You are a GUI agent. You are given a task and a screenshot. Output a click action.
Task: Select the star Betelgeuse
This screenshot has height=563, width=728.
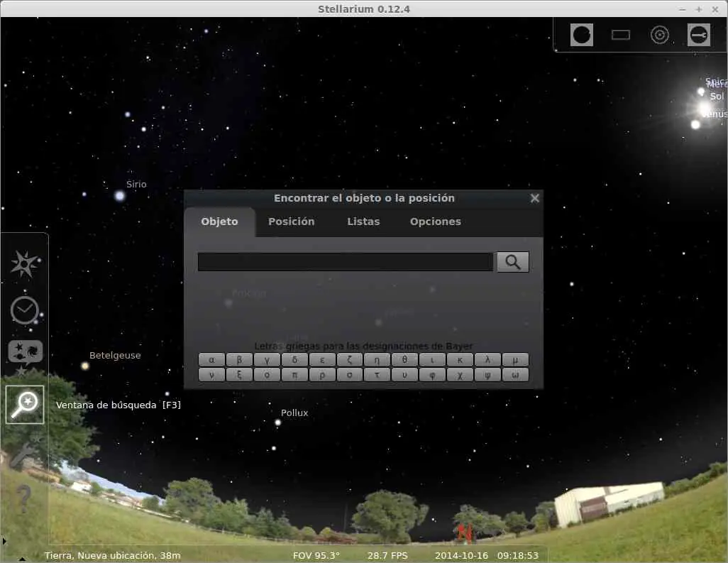[85, 366]
